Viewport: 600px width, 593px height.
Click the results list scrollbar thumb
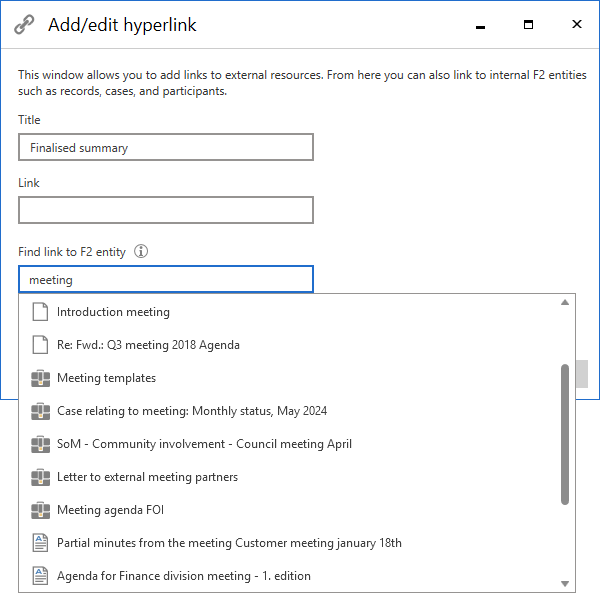[x=565, y=435]
